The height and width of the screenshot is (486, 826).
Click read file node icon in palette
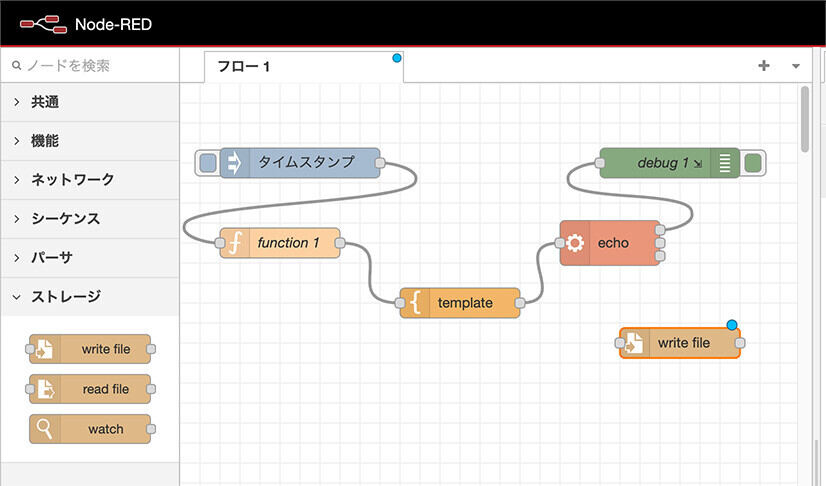pyautogui.click(x=45, y=389)
